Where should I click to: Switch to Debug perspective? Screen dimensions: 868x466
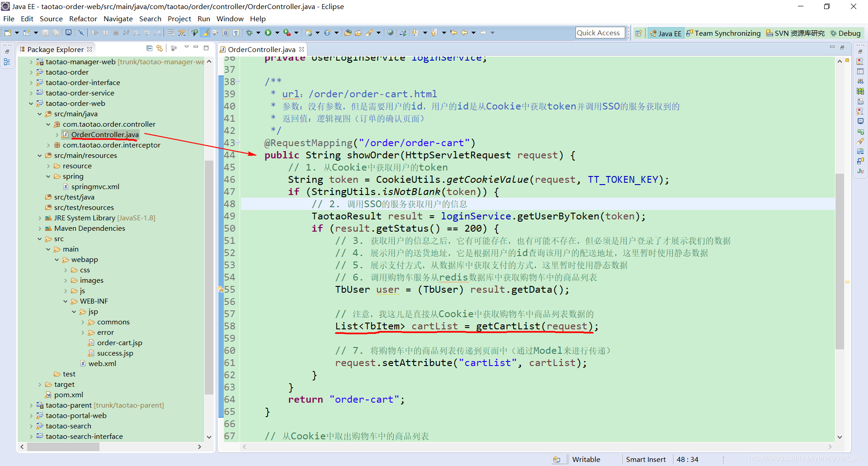click(x=845, y=33)
